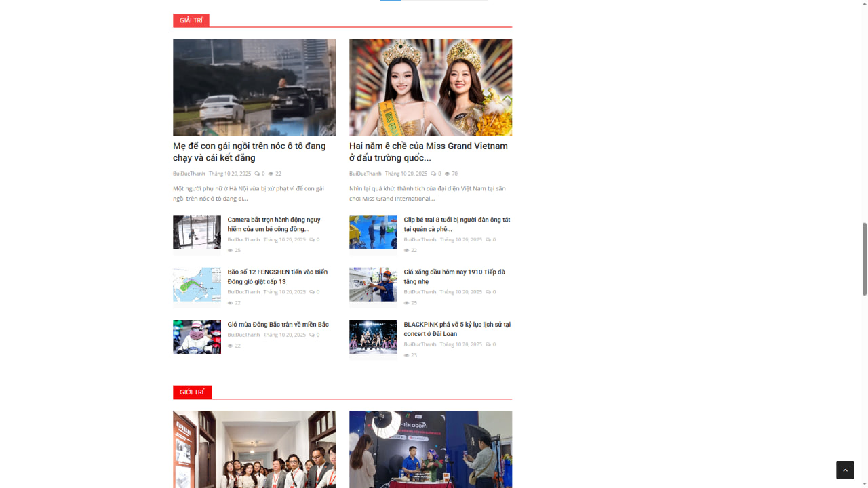Click the views eye icon under BLACKPINK article

(x=406, y=355)
